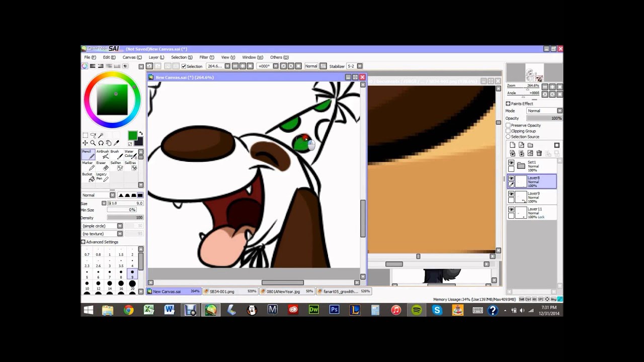Open the Filter menu

point(206,57)
